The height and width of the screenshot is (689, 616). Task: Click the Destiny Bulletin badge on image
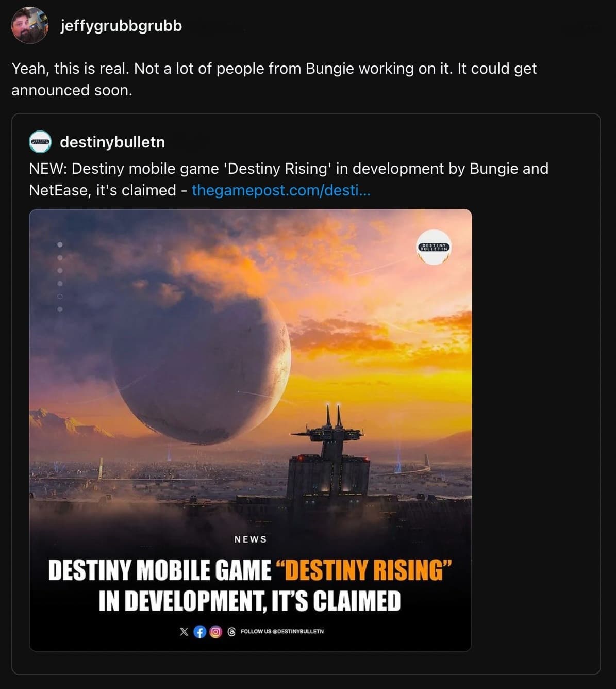tap(435, 248)
